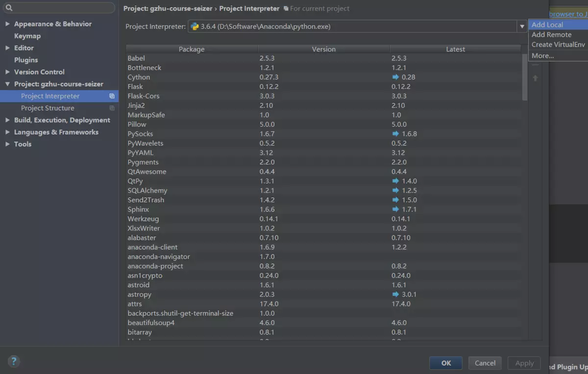Select Project Structure in the sidebar
The width and height of the screenshot is (588, 374).
(48, 108)
